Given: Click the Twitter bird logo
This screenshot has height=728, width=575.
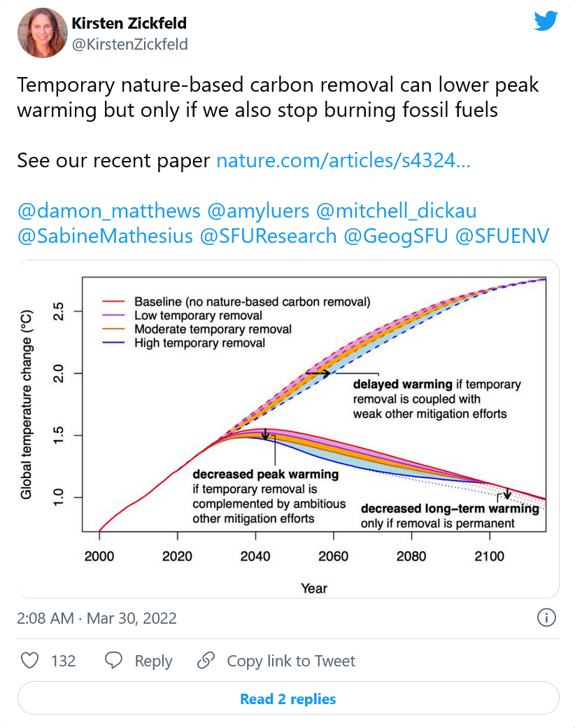Looking at the screenshot, I should pos(546,21).
